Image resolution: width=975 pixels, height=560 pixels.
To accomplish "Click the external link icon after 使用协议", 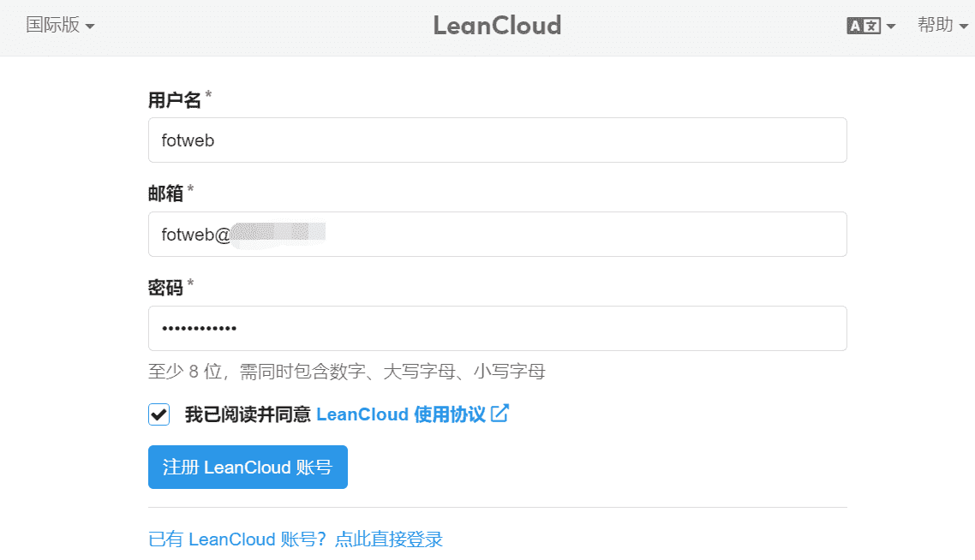I will coord(500,414).
